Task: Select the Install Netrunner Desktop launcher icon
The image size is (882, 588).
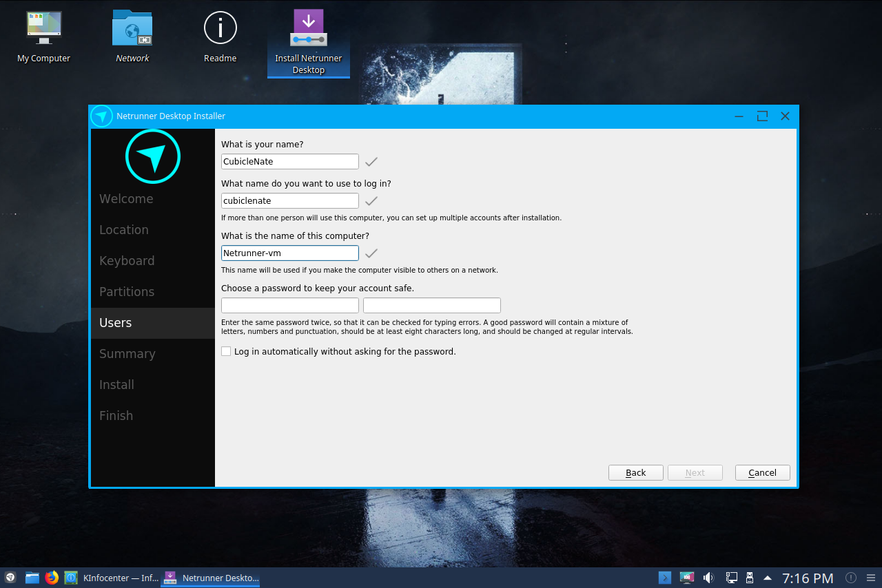Action: coord(309,42)
